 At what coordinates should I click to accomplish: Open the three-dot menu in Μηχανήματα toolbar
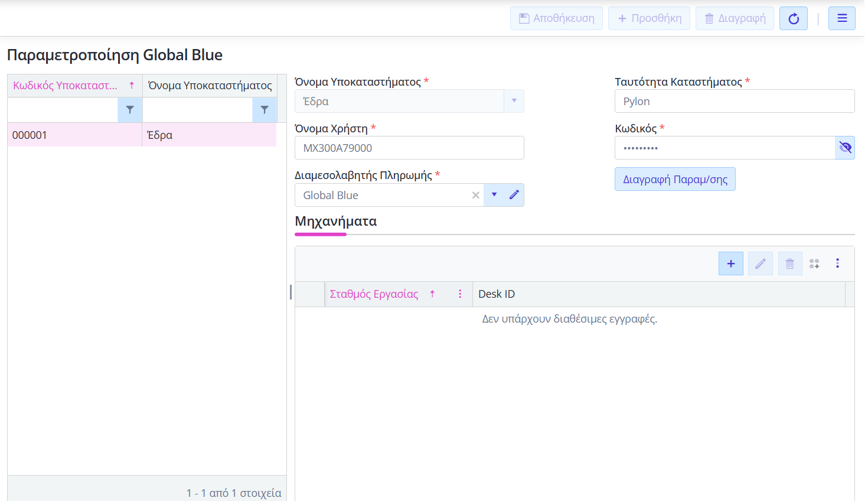pos(837,263)
